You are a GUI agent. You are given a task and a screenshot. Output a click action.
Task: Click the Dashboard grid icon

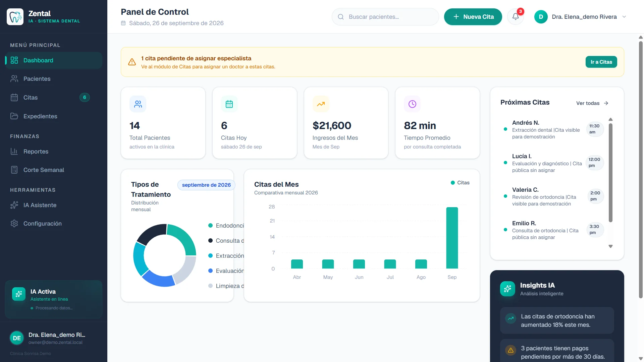pos(14,60)
